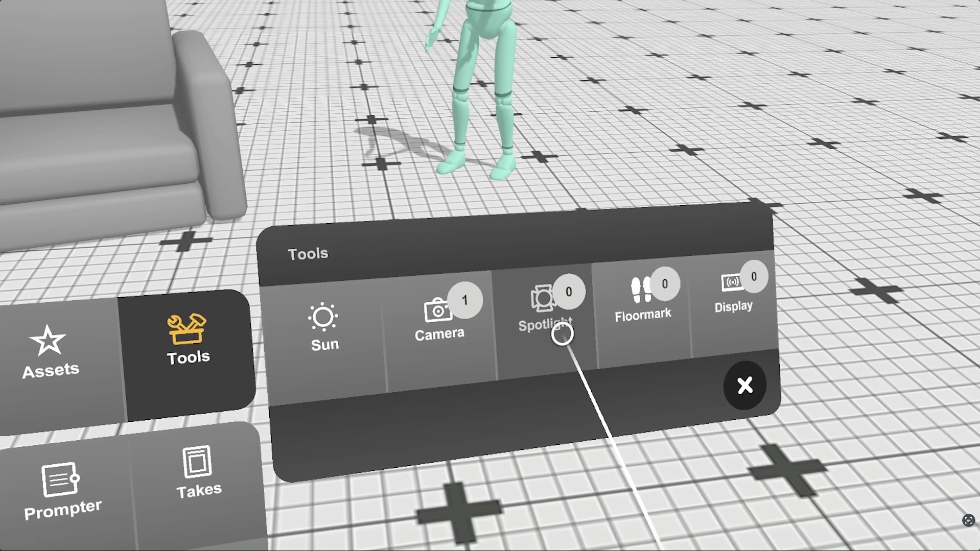Click the Prompter menu label
The height and width of the screenshot is (551, 980).
coord(63,509)
